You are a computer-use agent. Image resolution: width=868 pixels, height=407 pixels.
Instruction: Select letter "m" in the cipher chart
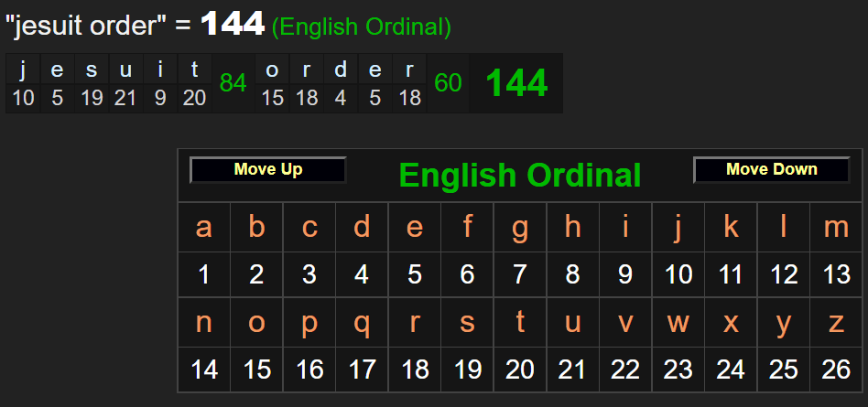pos(836,228)
